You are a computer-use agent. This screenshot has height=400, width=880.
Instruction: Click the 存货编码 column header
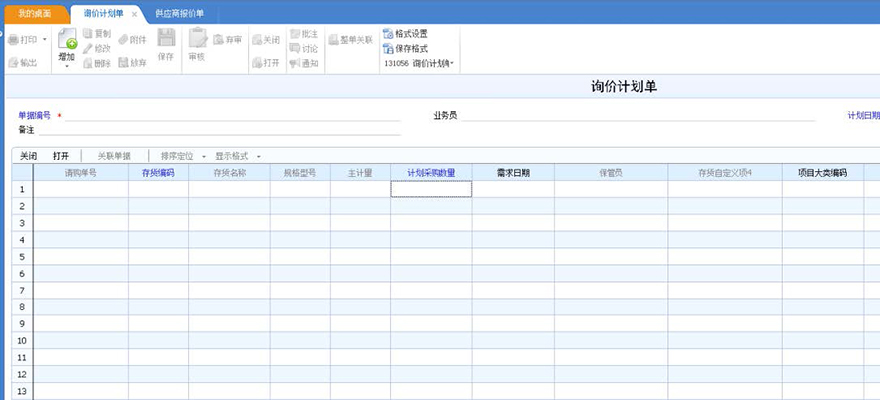click(158, 173)
